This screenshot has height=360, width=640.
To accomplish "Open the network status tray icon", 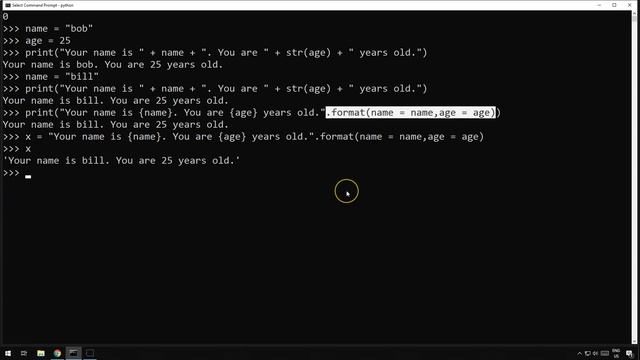I will pos(587,353).
